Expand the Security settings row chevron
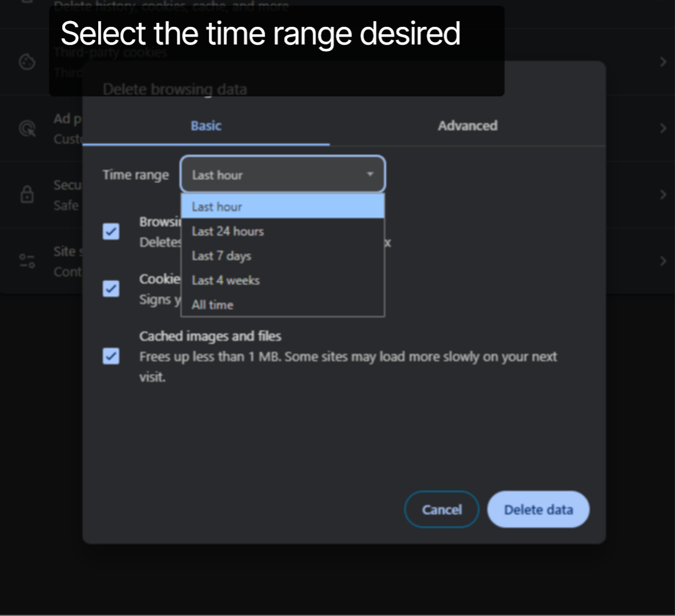Image resolution: width=675 pixels, height=616 pixels. [662, 194]
